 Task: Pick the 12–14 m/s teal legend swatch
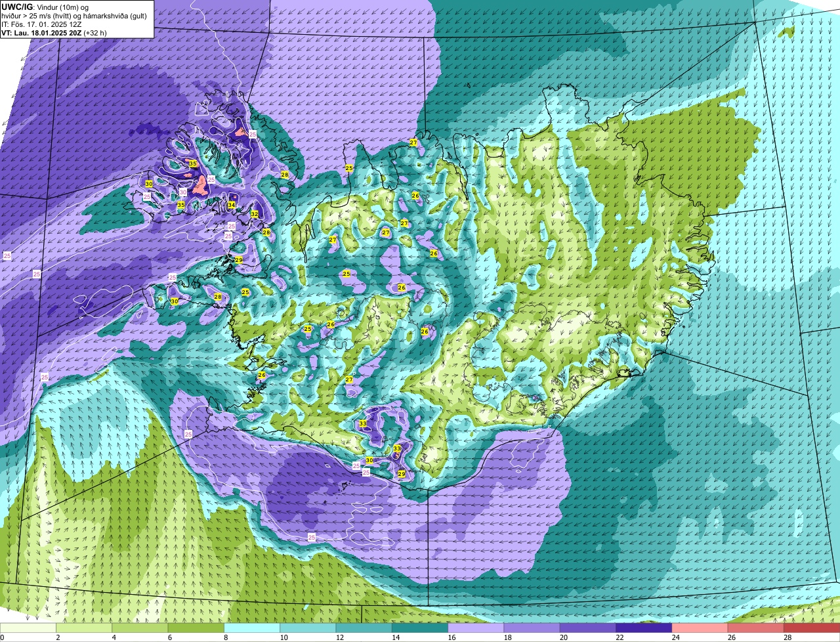pyautogui.click(x=364, y=628)
